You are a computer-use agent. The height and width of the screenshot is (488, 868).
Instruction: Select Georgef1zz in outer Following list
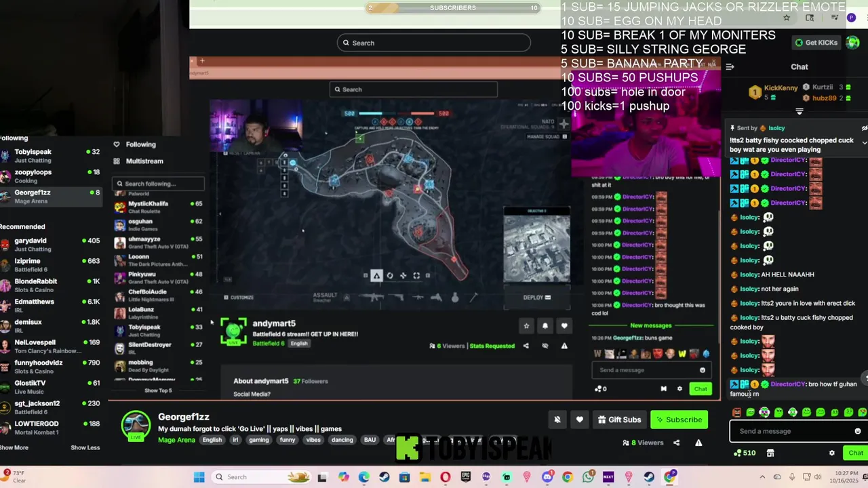(50, 196)
